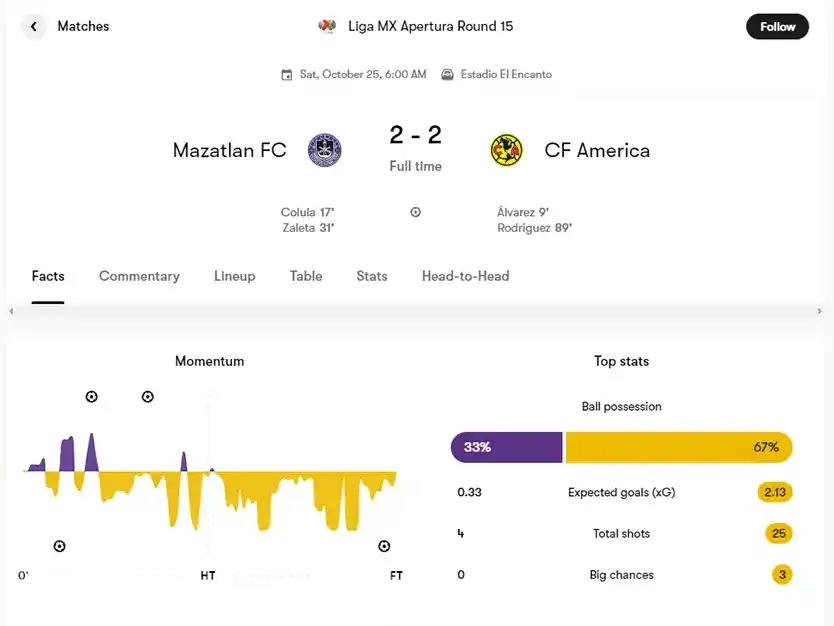Click the Matches navigation link
This screenshot has height=626, width=834.
[x=83, y=26]
